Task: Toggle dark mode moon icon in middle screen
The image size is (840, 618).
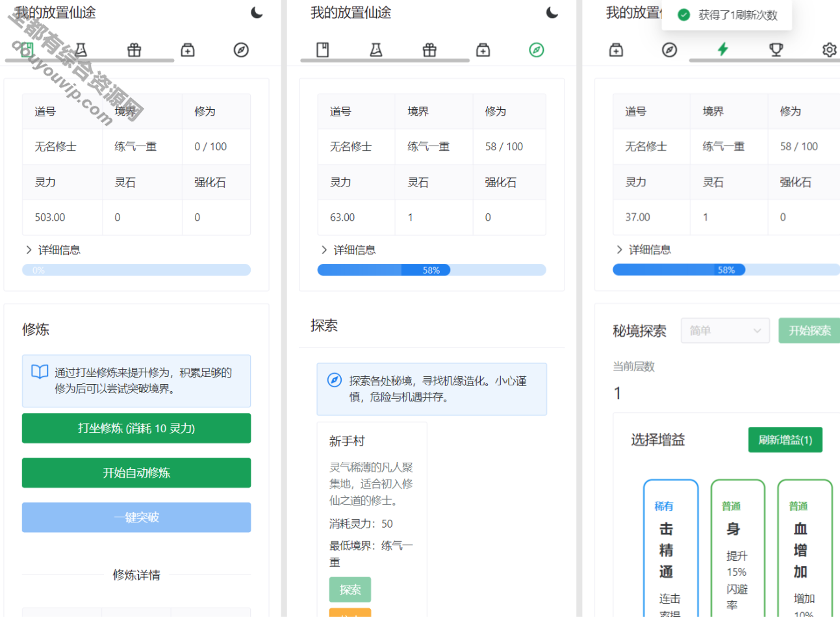Action: (x=552, y=12)
